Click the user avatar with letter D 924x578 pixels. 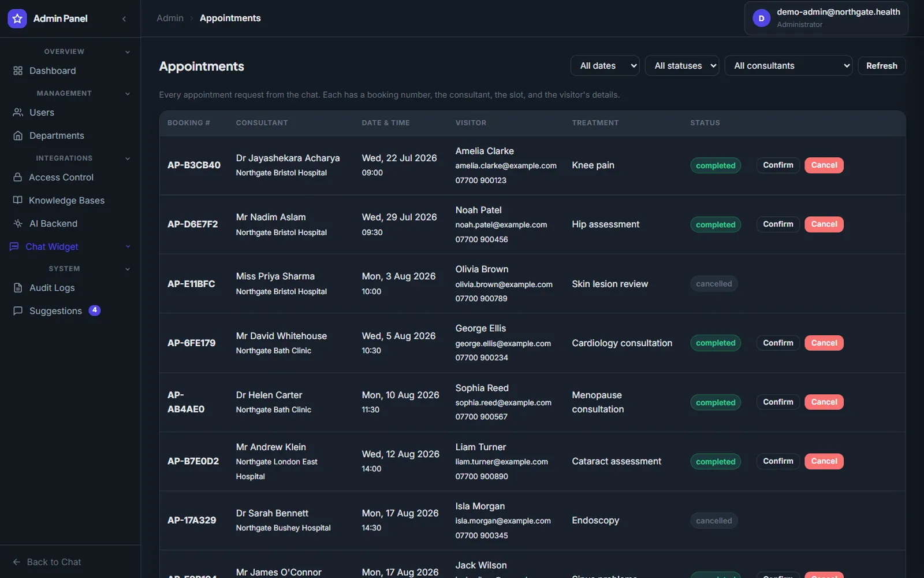click(x=761, y=18)
